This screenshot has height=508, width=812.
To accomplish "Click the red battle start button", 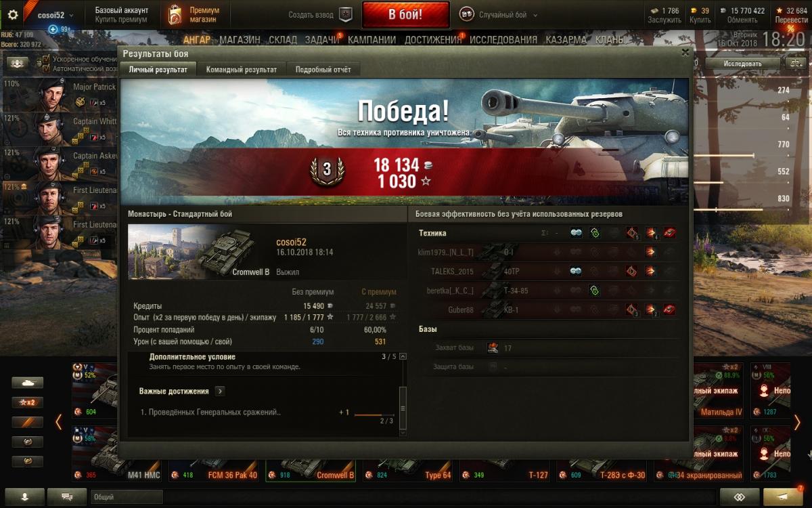I will tap(405, 14).
